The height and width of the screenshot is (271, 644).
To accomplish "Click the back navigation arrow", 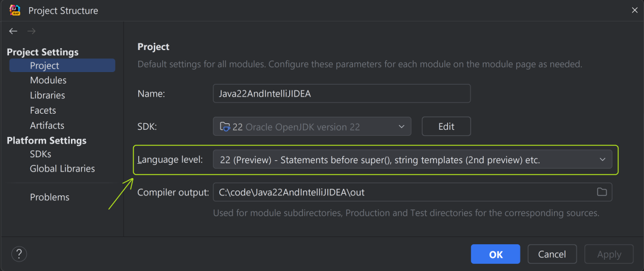I will click(13, 31).
